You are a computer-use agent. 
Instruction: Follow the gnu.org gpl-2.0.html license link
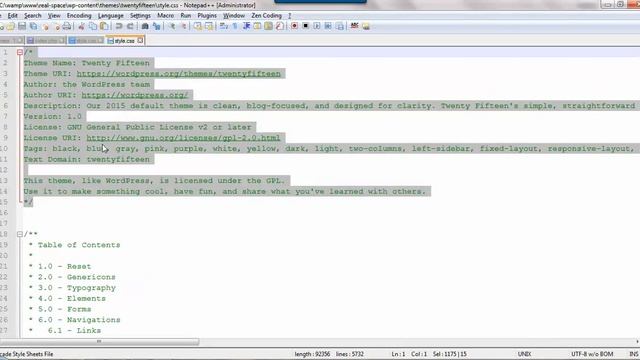[x=183, y=138]
